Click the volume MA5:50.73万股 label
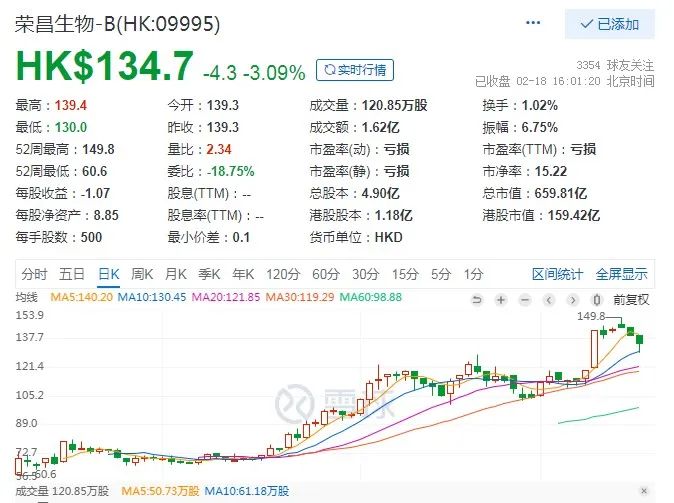674x503 pixels. click(x=160, y=491)
